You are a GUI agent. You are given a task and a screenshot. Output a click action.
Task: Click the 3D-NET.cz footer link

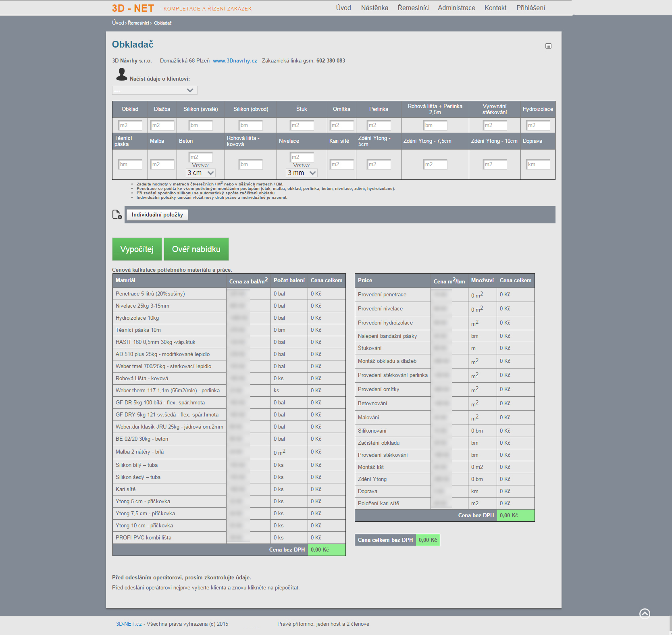coord(129,624)
